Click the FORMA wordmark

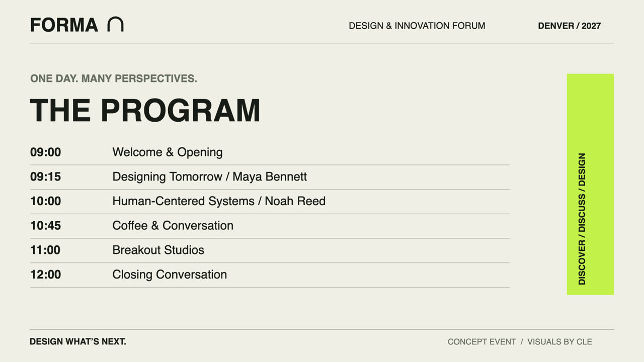pos(64,25)
